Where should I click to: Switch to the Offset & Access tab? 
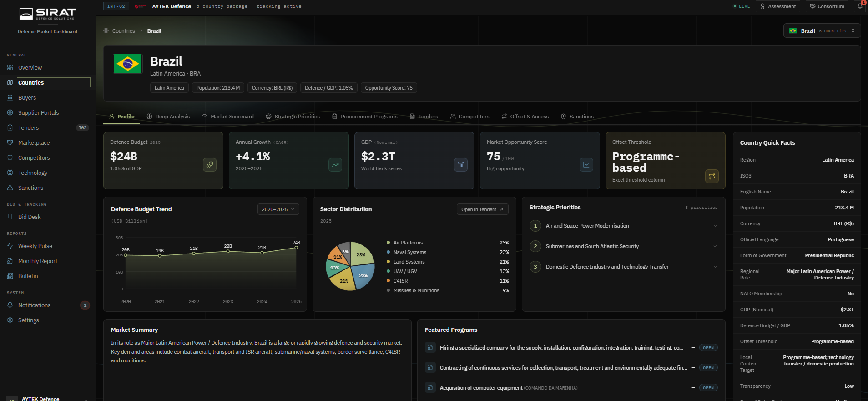pyautogui.click(x=525, y=117)
